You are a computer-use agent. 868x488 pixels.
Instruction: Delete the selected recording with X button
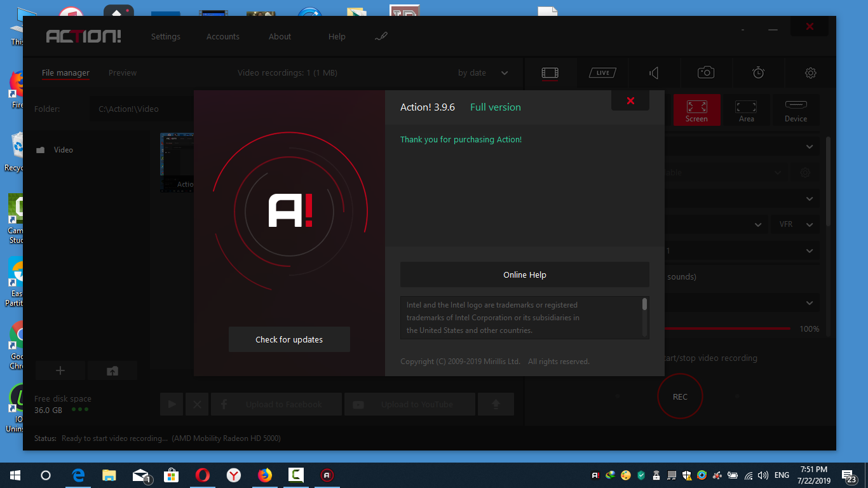197,404
